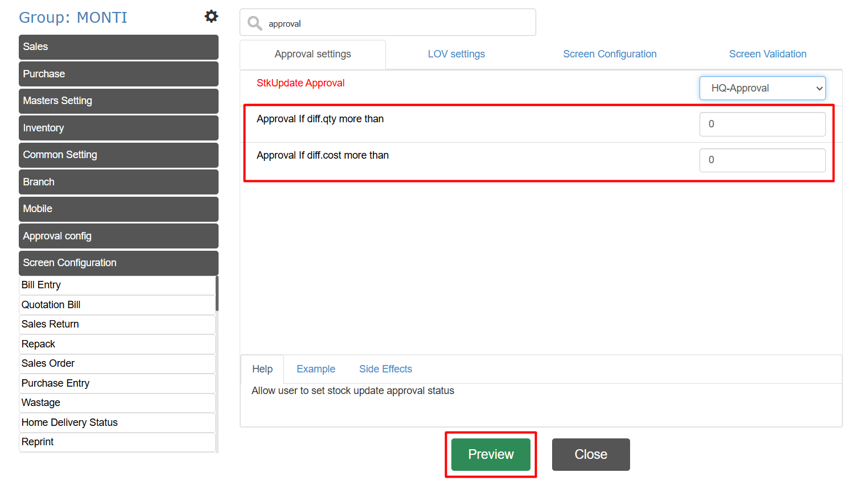This screenshot has height=489, width=868.
Task: Open the Screen Validation tab
Action: pyautogui.click(x=767, y=54)
